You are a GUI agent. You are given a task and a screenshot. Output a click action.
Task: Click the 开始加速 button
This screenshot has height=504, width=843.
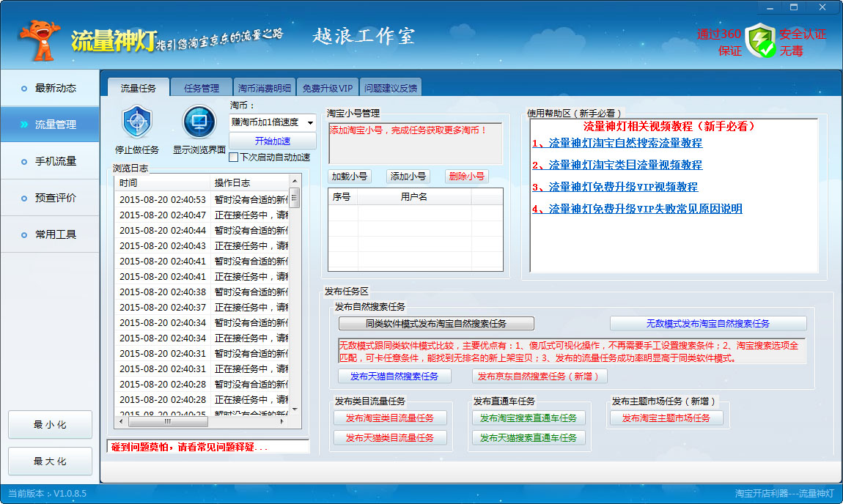[273, 141]
